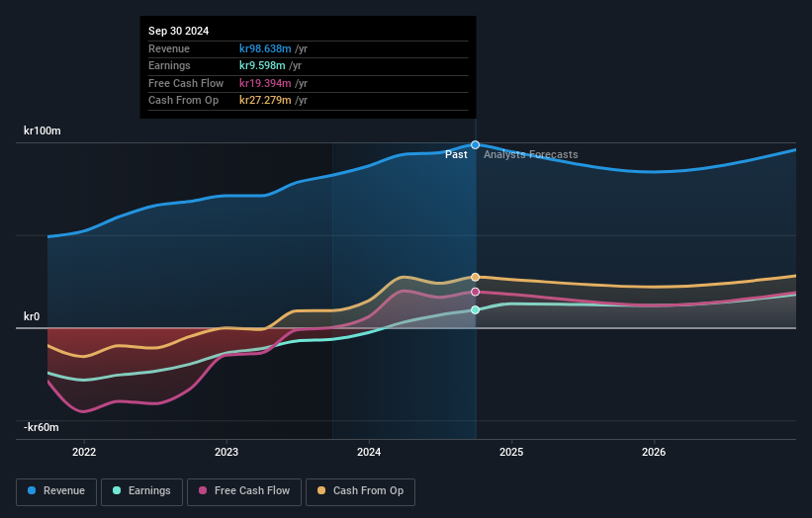The width and height of the screenshot is (812, 518).
Task: Toggle the Cash From Op legend series
Action: 360,491
